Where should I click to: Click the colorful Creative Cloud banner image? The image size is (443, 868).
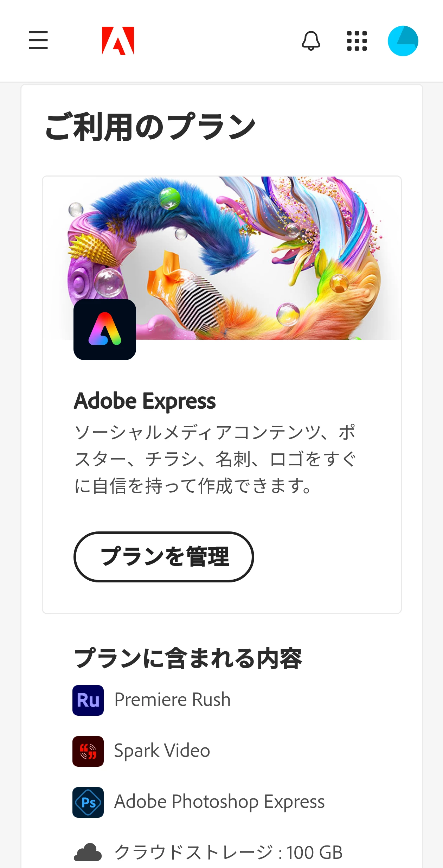coord(222,258)
